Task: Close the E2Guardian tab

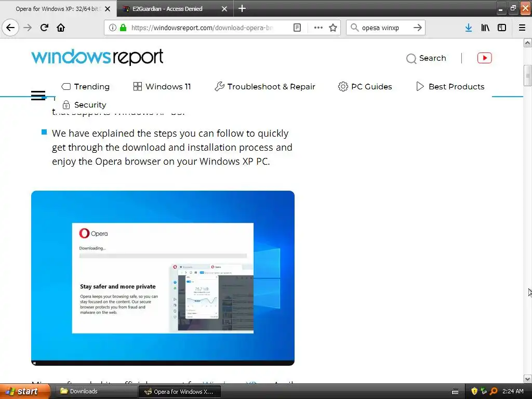Action: tap(224, 9)
